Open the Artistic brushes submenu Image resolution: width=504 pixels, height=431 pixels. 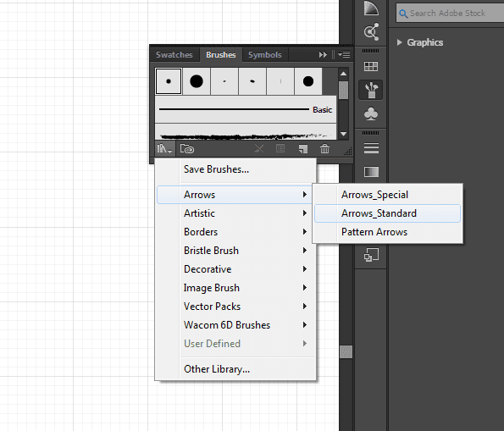(x=235, y=213)
